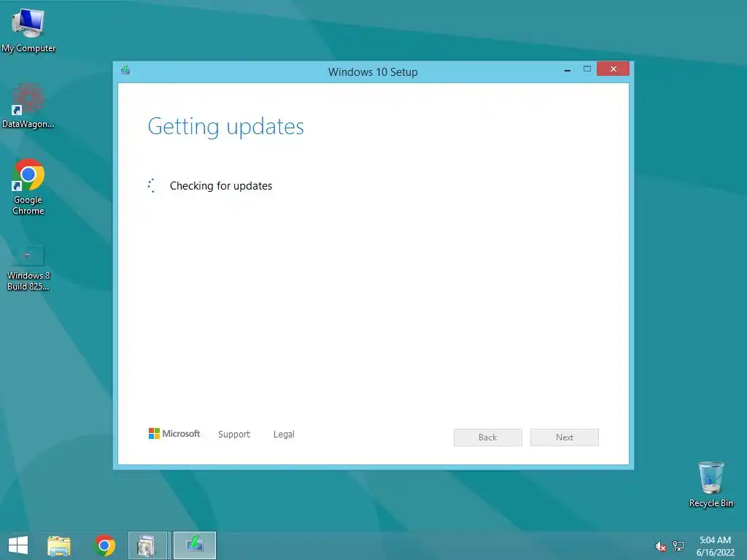
Task: Minimize the Windows 10 Setup window
Action: 568,70
